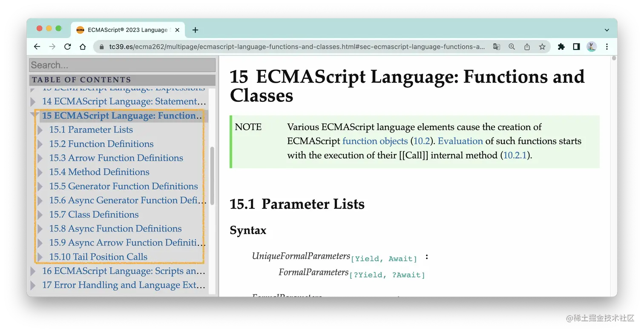This screenshot has height=332, width=644.
Task: Expand the 15.10 Tail Position Calls arrow
Action: (x=40, y=257)
